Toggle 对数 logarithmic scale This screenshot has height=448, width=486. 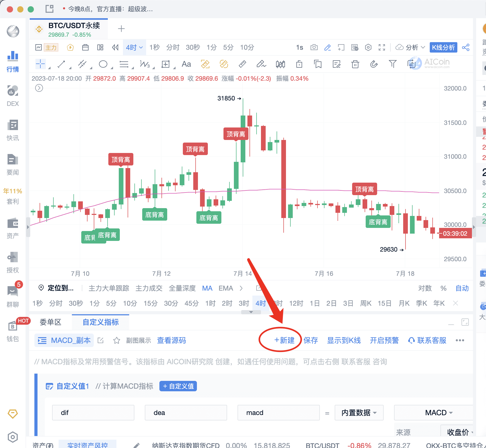425,288
